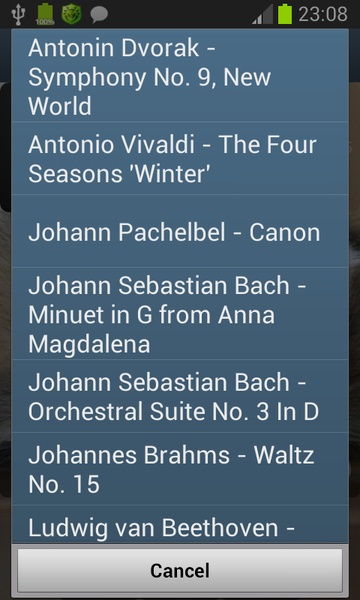Select Antonin Dvorak Symphony No. 9
This screenshot has height=600, width=360.
coord(180,76)
